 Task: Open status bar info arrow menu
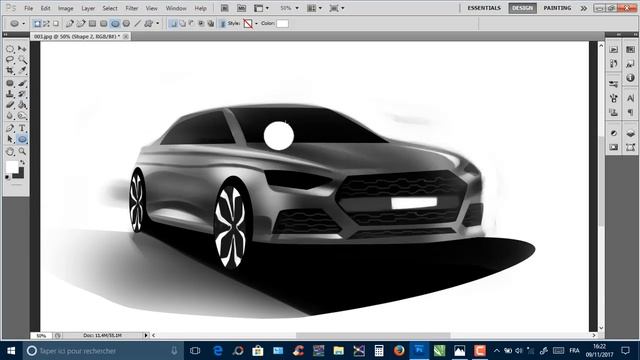pyautogui.click(x=146, y=336)
